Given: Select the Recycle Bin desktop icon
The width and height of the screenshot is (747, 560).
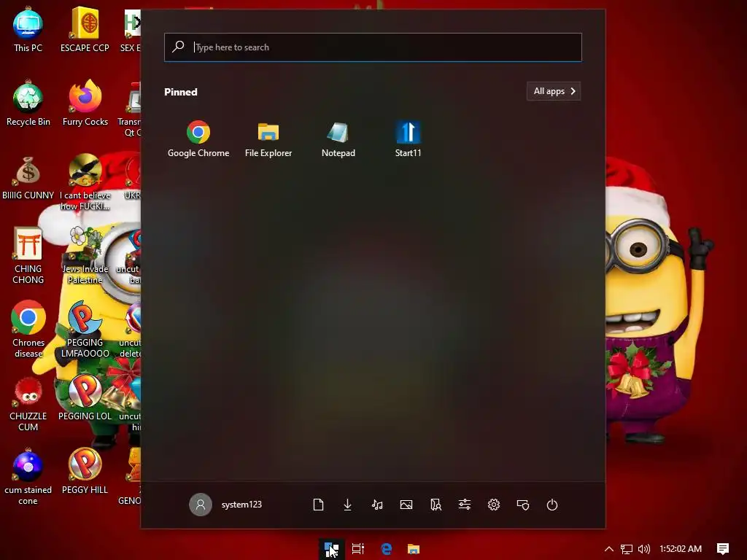Looking at the screenshot, I should [x=28, y=104].
